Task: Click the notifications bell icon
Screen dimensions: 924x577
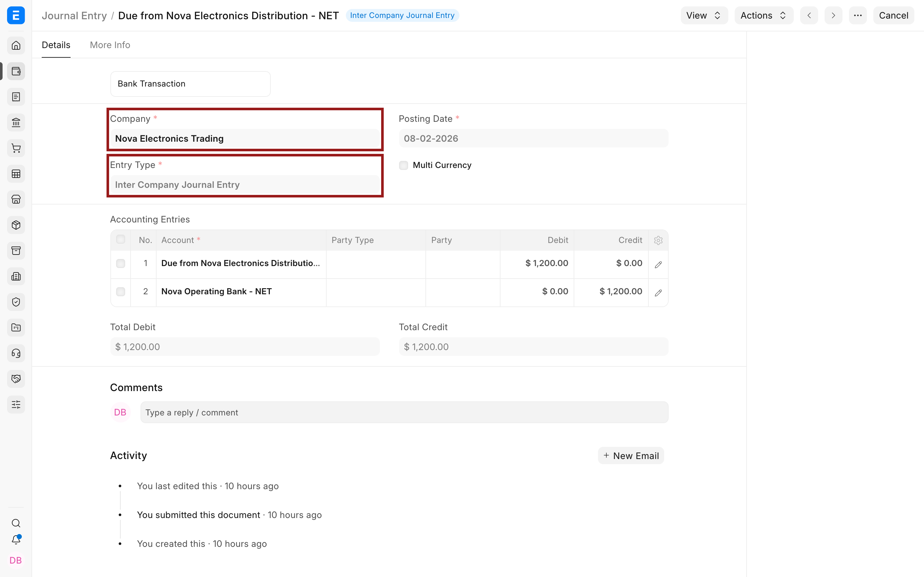Action: (16, 539)
